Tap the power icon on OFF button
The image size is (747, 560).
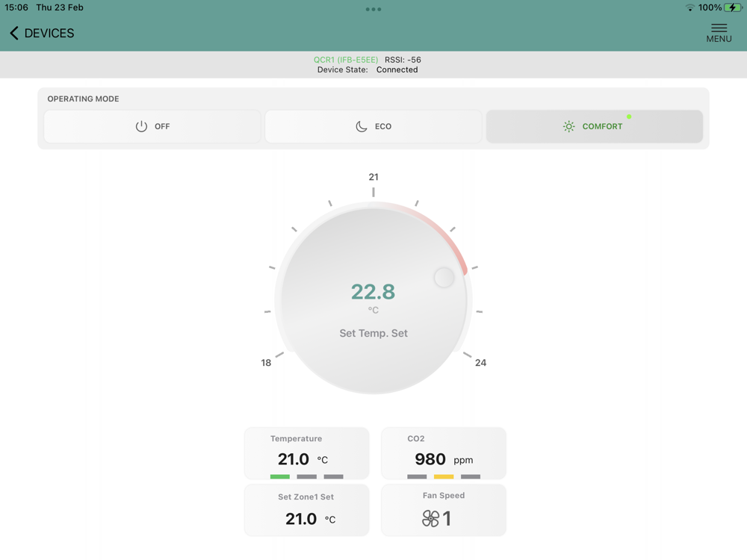coord(141,126)
